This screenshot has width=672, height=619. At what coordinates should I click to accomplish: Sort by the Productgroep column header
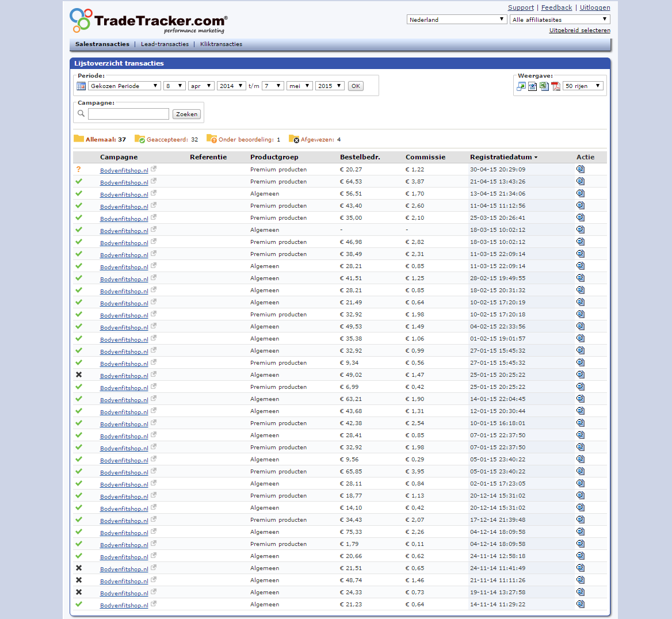coord(274,157)
